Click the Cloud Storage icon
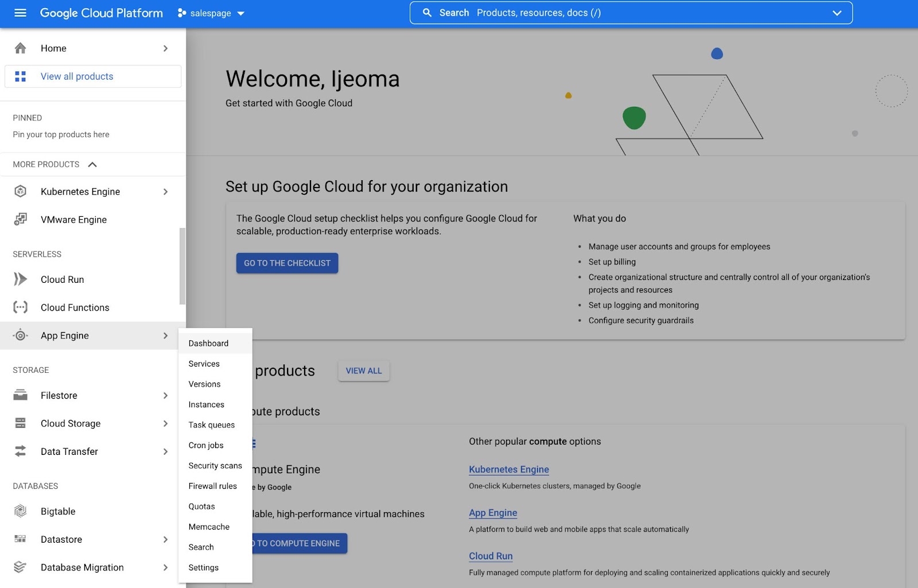The width and height of the screenshot is (918, 588). (20, 423)
